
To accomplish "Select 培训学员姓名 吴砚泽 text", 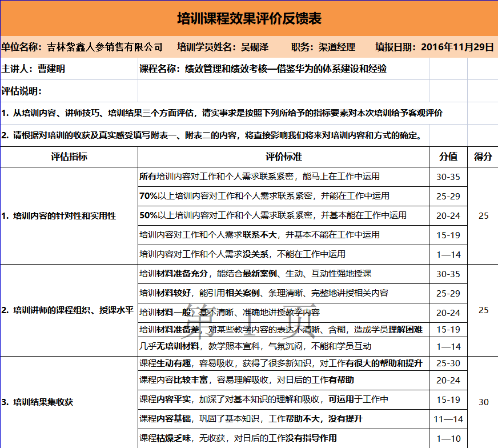I will [223, 47].
